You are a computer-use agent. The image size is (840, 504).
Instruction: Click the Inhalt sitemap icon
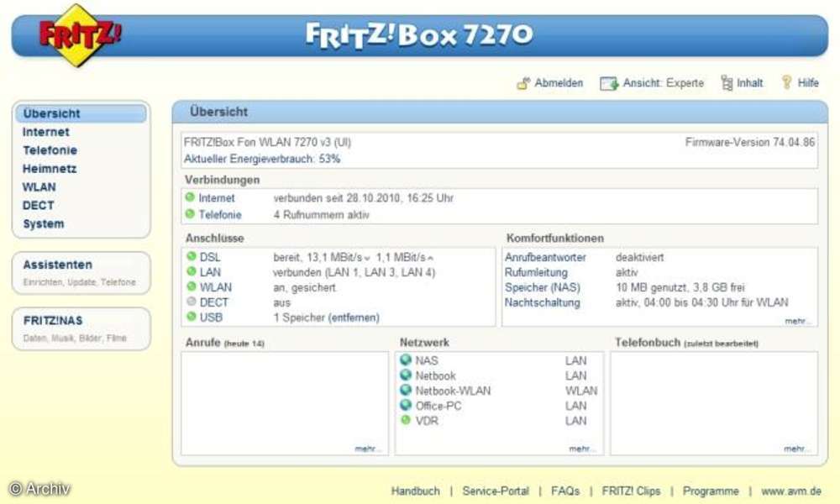tap(727, 82)
